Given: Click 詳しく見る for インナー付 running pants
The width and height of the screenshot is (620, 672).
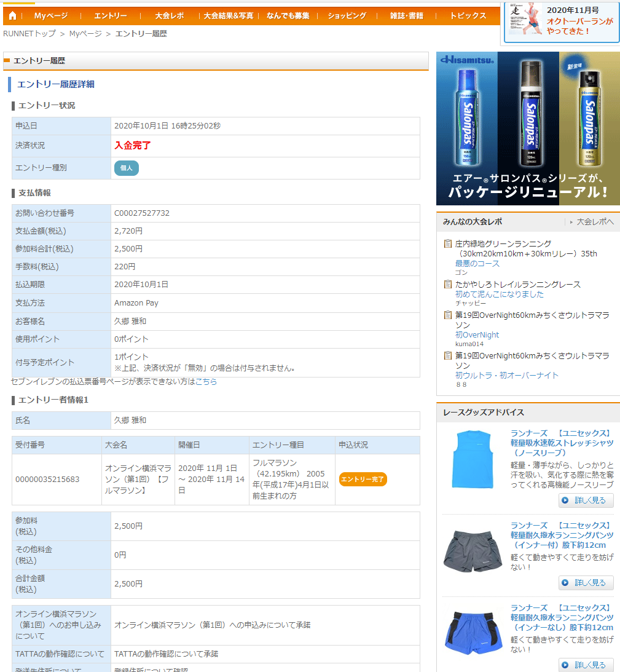Looking at the screenshot, I should pyautogui.click(x=586, y=582).
